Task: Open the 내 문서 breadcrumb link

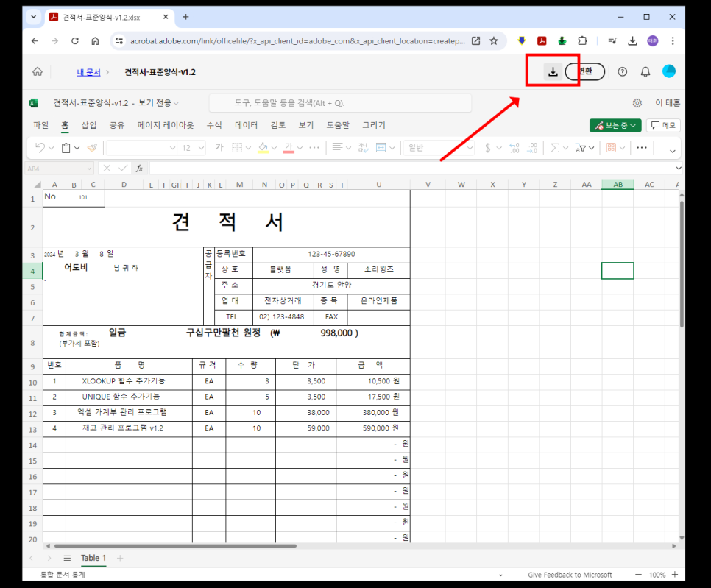Action: tap(88, 72)
